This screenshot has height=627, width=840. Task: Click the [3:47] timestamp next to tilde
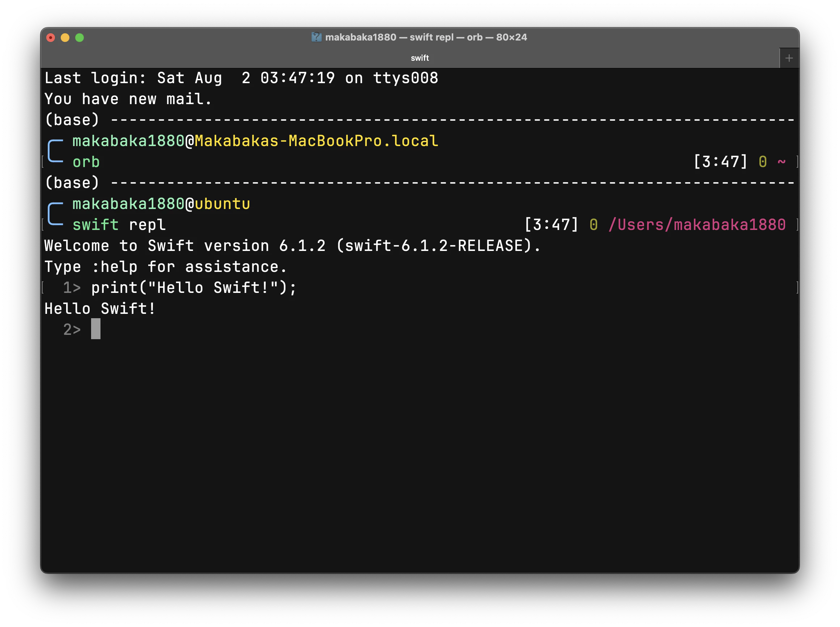point(720,162)
